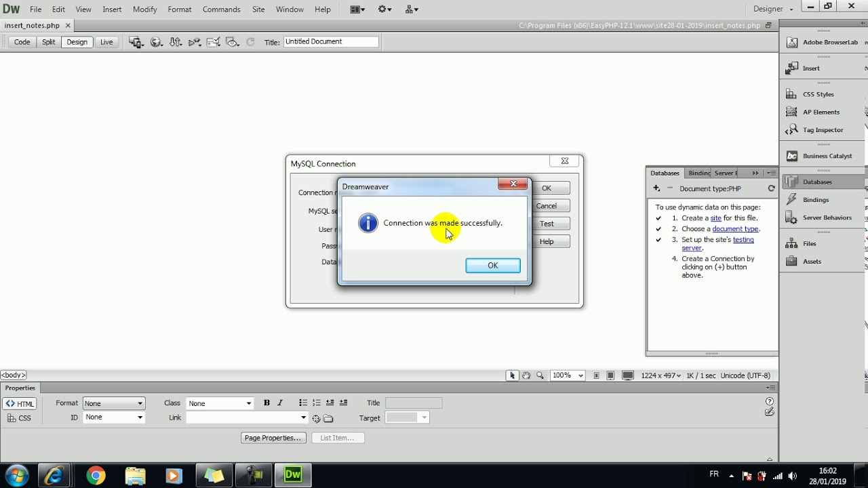Open the Modify menu
This screenshot has height=488, width=868.
click(144, 9)
